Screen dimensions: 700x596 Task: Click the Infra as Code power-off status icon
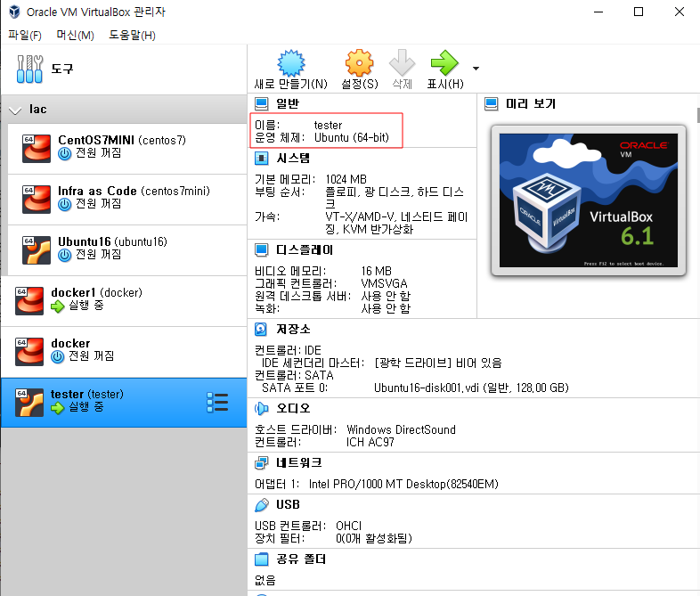point(65,205)
